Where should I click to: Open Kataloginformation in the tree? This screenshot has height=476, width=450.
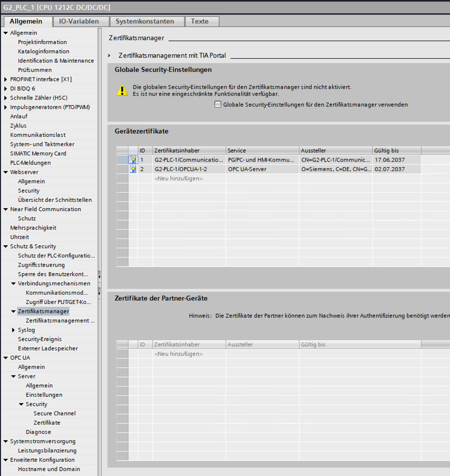[43, 51]
